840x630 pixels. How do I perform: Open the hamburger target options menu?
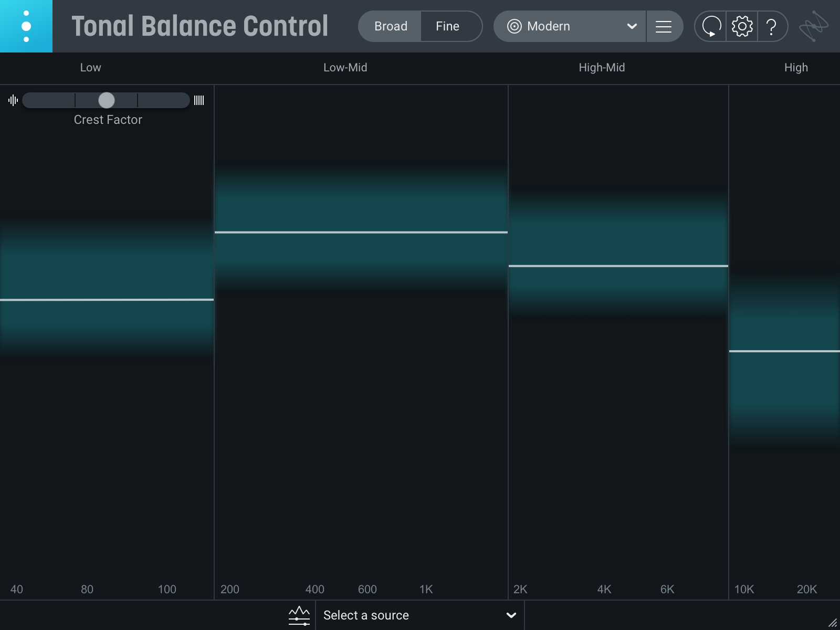[664, 26]
